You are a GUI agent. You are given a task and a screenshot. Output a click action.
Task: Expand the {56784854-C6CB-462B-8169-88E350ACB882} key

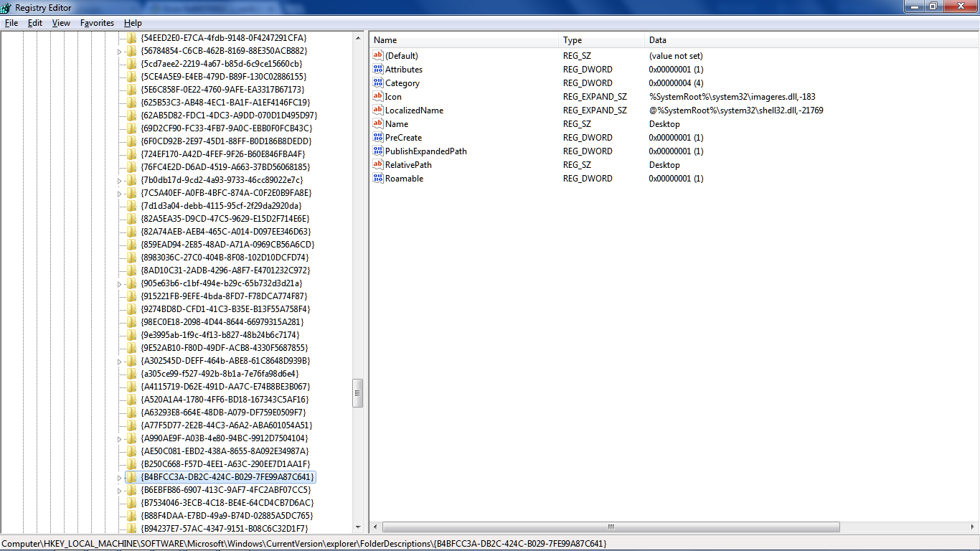120,51
